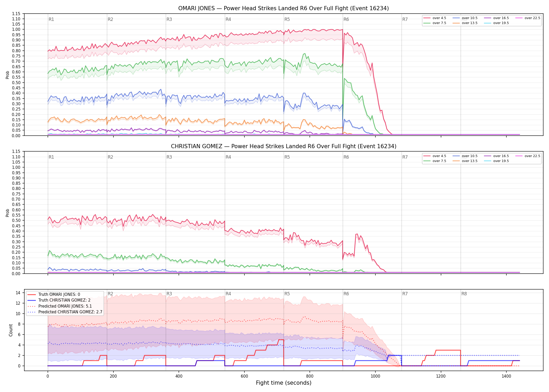
Task: Click the 600 tick label on the x-axis
Action: [x=244, y=376]
